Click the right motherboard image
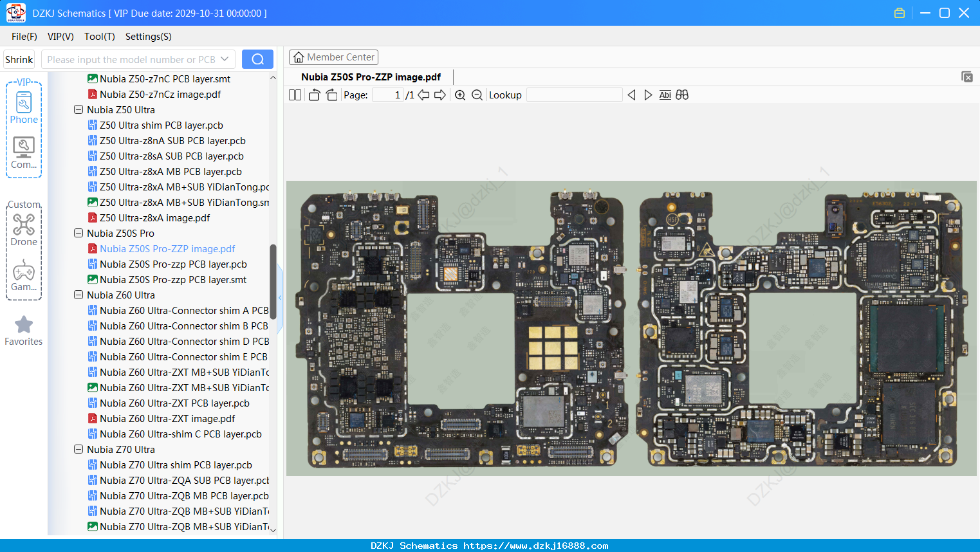This screenshot has width=980, height=552. [802, 329]
